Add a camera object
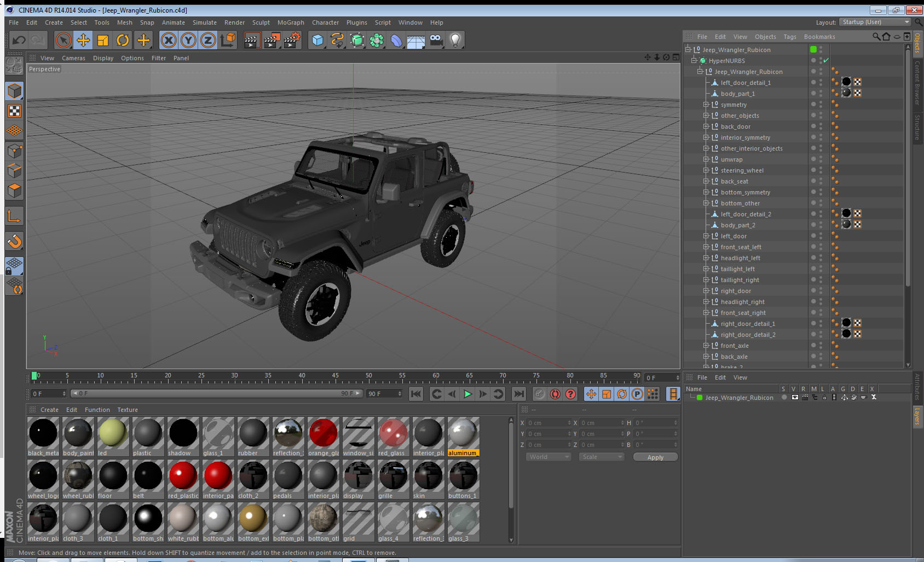924x562 pixels. (436, 40)
